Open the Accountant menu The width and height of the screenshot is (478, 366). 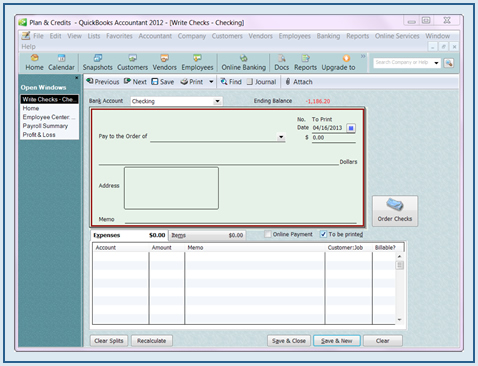155,36
